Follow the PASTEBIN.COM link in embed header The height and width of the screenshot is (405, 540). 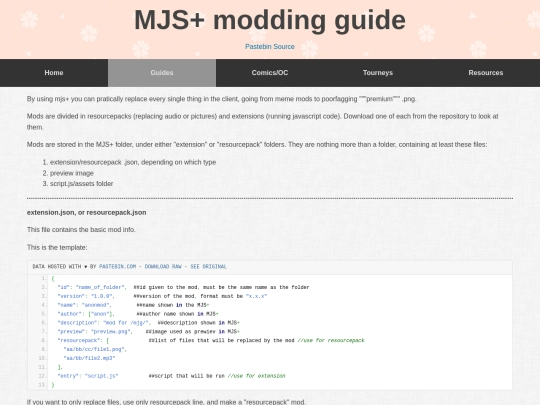pyautogui.click(x=117, y=267)
